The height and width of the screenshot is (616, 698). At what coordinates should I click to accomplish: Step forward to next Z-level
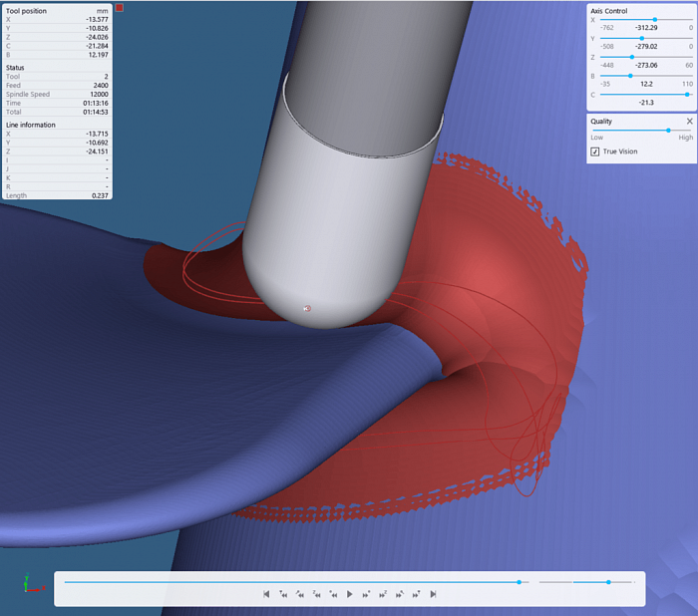(x=383, y=594)
